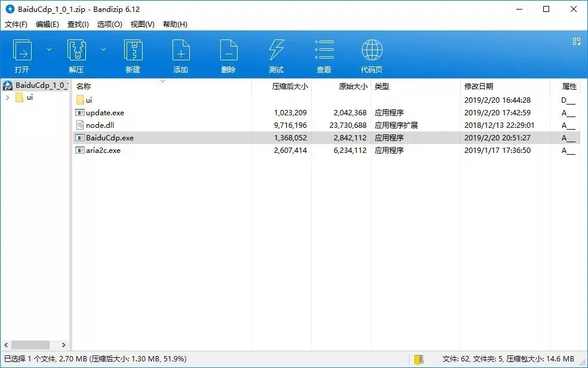Click the zip archive icon in the tree root

coord(8,85)
